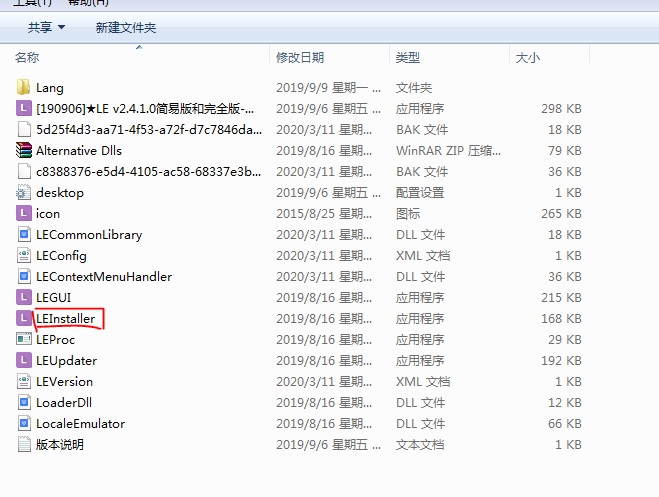Image resolution: width=659 pixels, height=497 pixels.
Task: Click the 版本说明 text document icon
Action: [24, 444]
